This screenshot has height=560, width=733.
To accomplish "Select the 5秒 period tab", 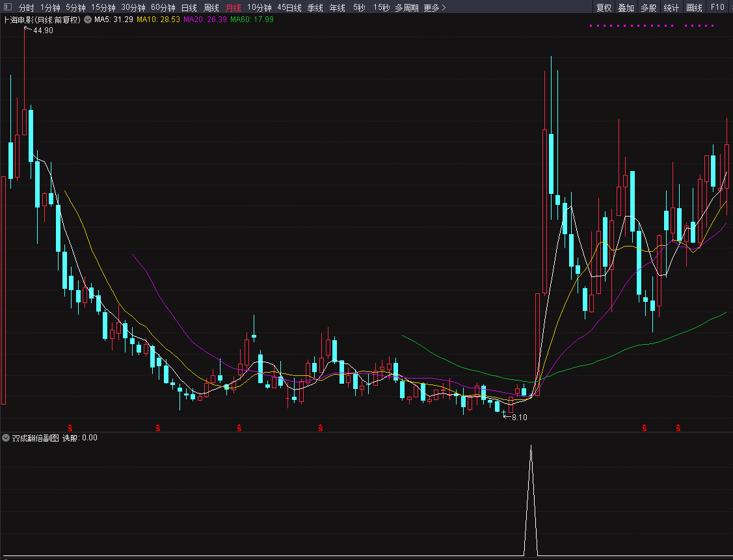I will [x=359, y=7].
